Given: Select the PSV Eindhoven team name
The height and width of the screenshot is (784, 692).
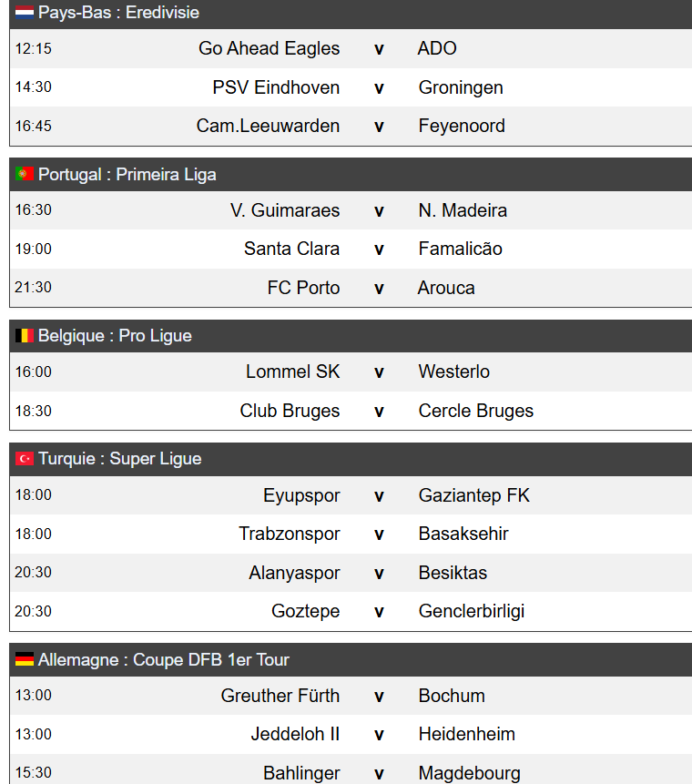Looking at the screenshot, I should coord(276,87).
